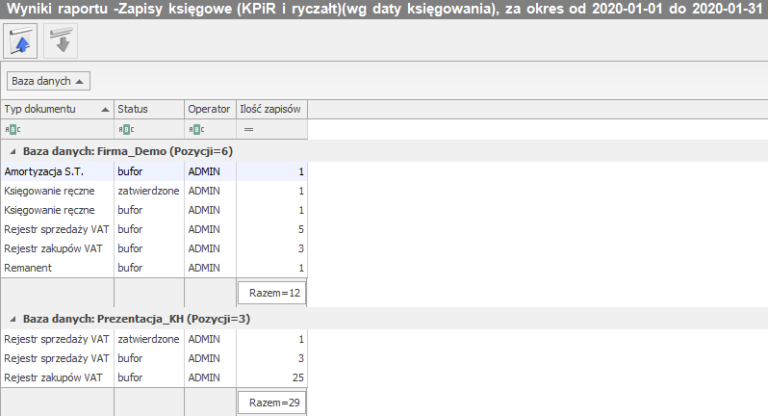Click the blue up-arrow collapse toolbar icon

click(x=20, y=41)
